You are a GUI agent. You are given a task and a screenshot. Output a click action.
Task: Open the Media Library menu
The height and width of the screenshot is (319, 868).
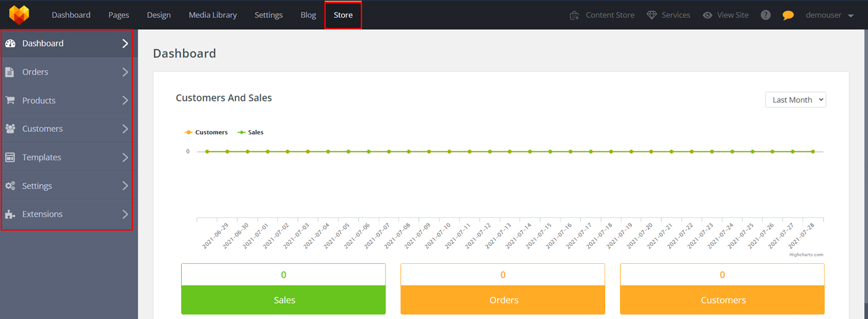(213, 15)
